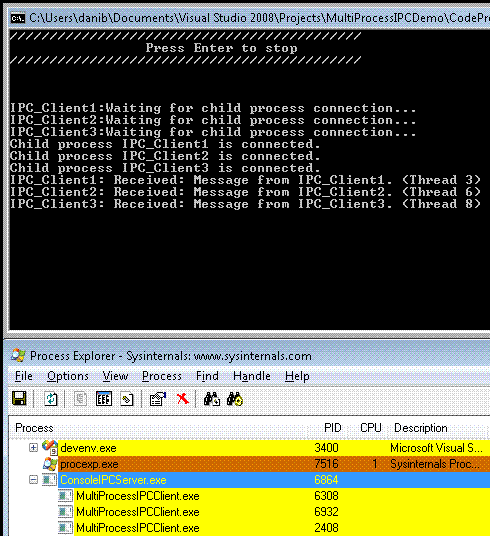Click the Save toolbar icon in Process Explorer
490x538 pixels.
pos(19,399)
